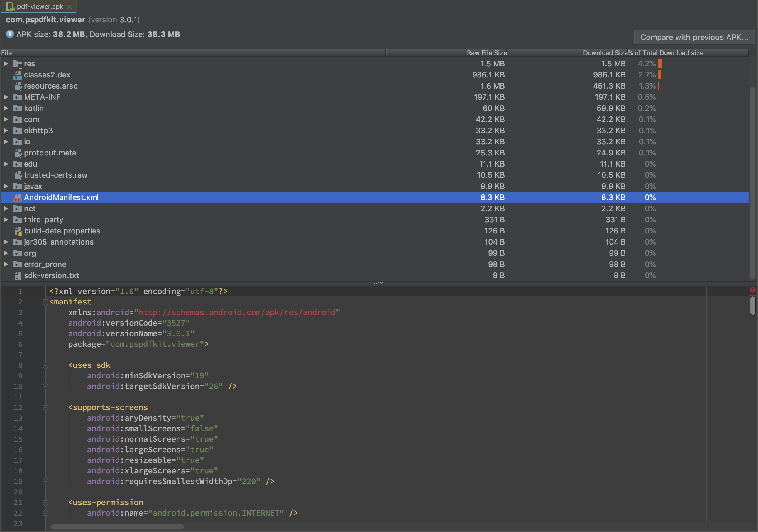
Task: Click the resources.arsc file icon
Action: [x=18, y=87]
